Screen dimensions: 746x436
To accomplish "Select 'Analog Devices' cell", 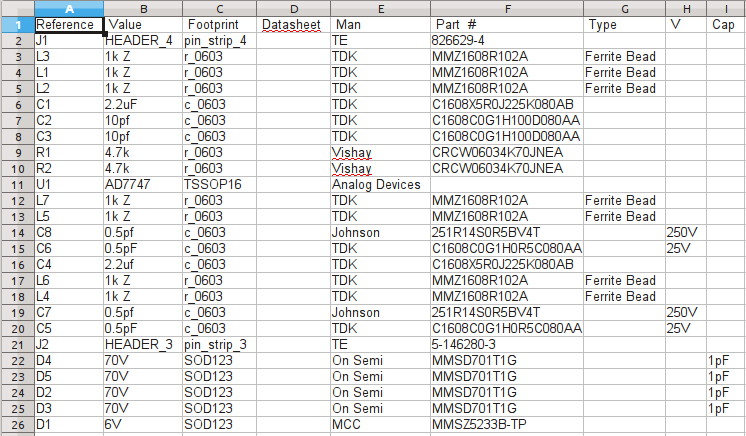I will (x=381, y=185).
